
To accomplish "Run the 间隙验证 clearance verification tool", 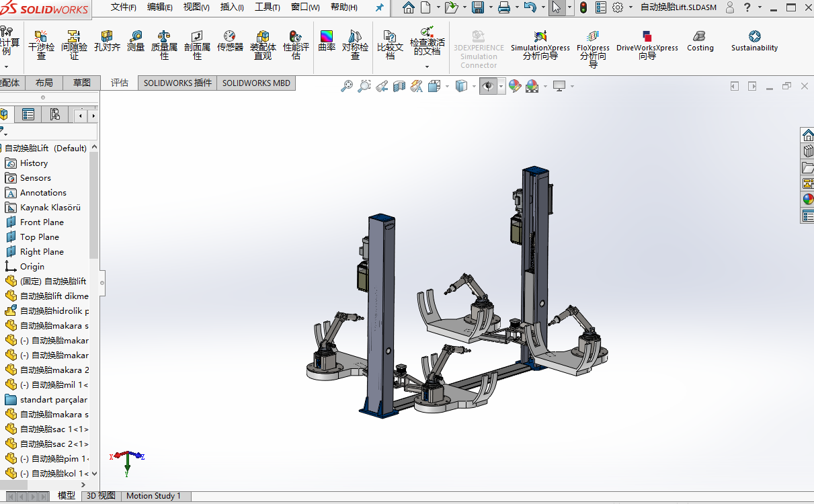I will [x=74, y=44].
